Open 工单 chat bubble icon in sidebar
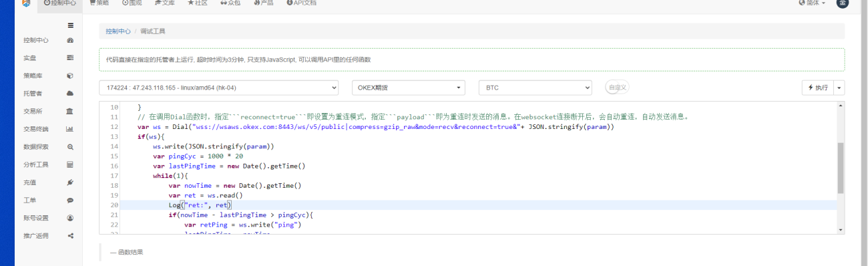 (x=70, y=200)
